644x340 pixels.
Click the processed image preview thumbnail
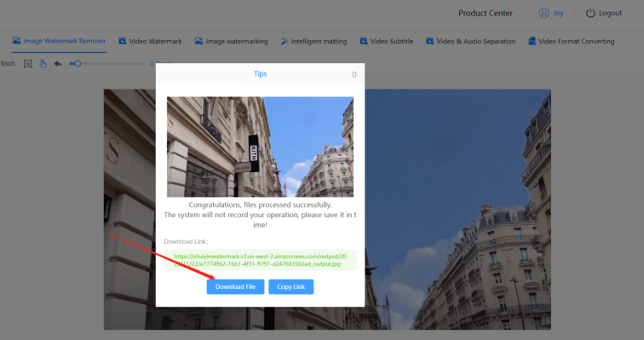(260, 147)
